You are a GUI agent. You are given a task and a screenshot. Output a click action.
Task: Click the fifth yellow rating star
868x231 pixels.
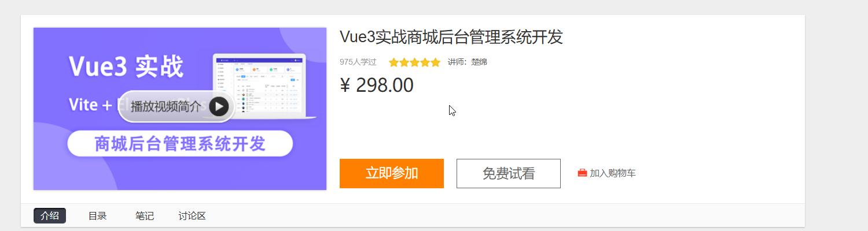click(x=435, y=62)
